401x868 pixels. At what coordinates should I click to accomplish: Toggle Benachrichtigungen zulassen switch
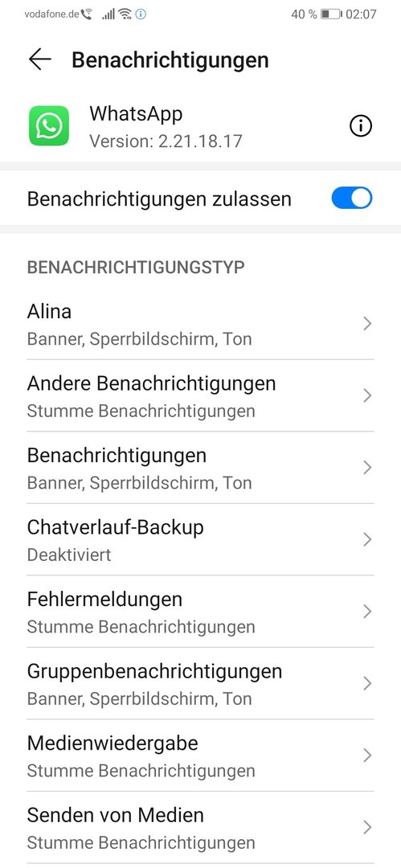point(352,199)
